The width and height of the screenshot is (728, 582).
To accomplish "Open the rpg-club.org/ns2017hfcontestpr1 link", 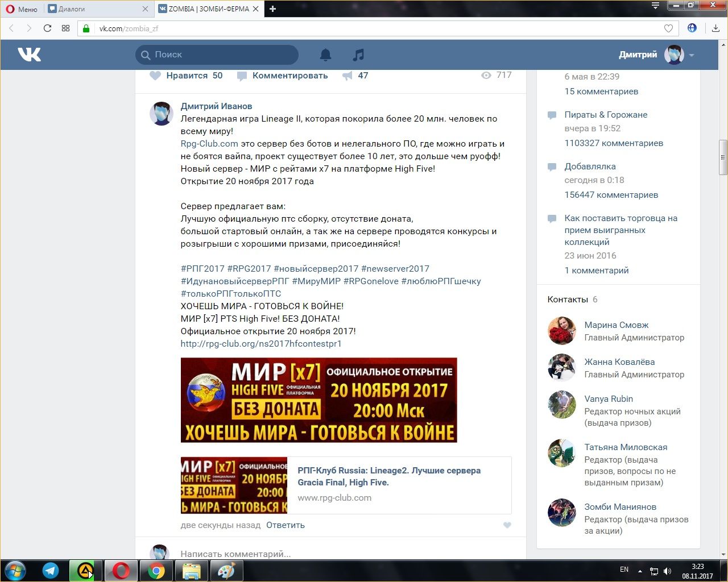I will pos(261,344).
